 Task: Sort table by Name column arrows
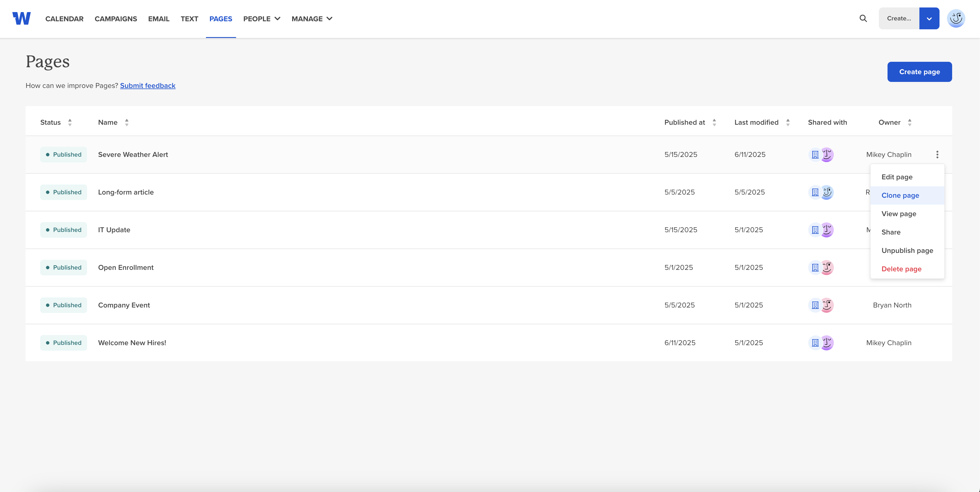point(127,122)
